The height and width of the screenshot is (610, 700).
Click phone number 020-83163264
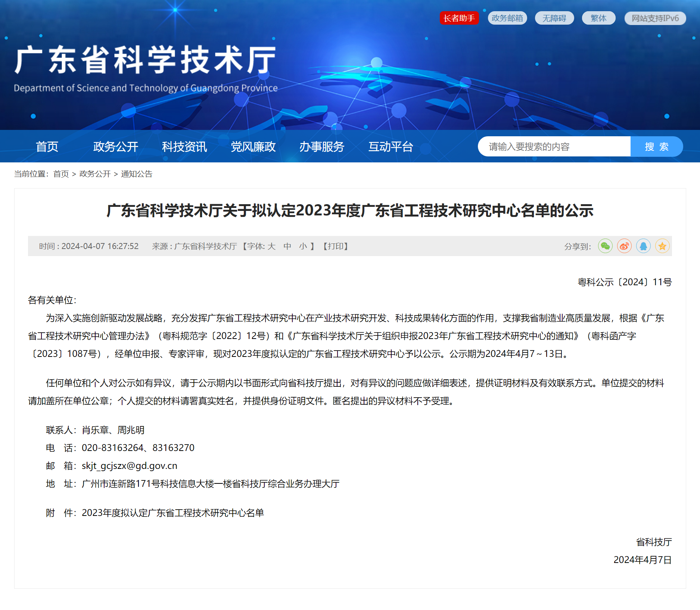coord(113,448)
